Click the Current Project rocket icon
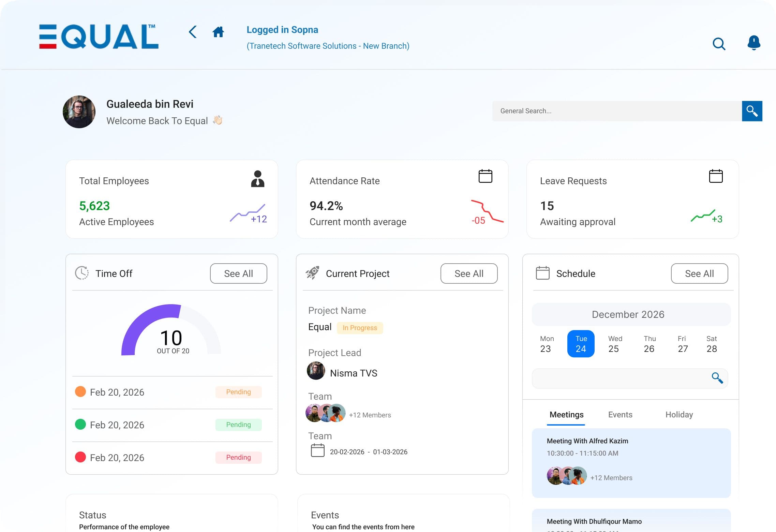 (x=312, y=273)
